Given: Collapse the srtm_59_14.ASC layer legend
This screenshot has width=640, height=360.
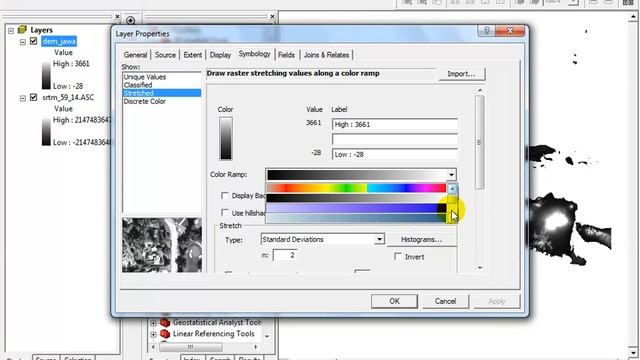Looking at the screenshot, I should (23, 98).
